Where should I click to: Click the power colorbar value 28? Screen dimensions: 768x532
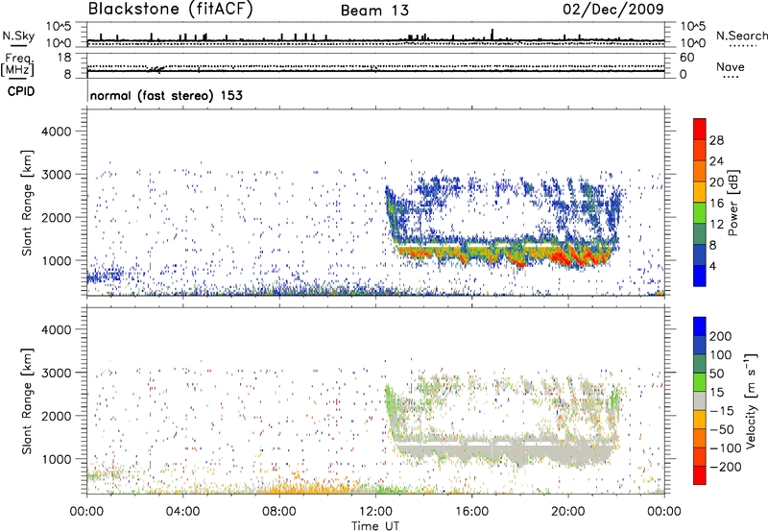716,140
